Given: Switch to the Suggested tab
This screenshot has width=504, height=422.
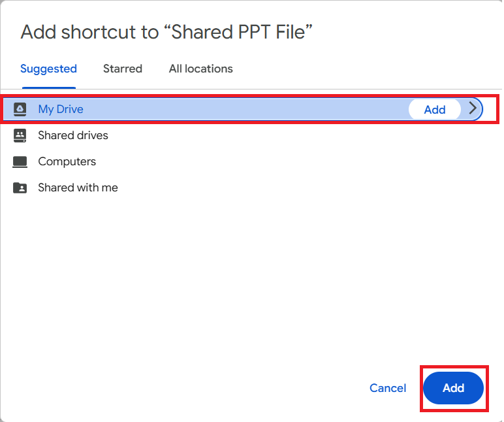Looking at the screenshot, I should [x=48, y=69].
